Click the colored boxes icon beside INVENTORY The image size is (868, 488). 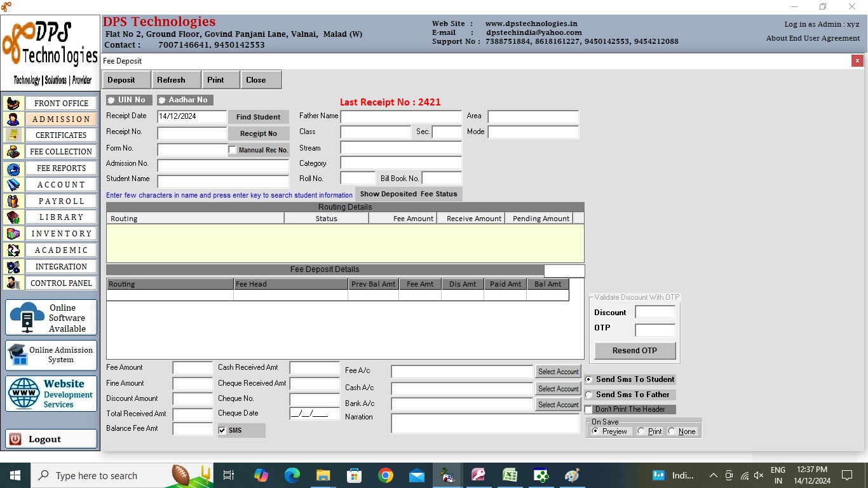[x=13, y=234]
